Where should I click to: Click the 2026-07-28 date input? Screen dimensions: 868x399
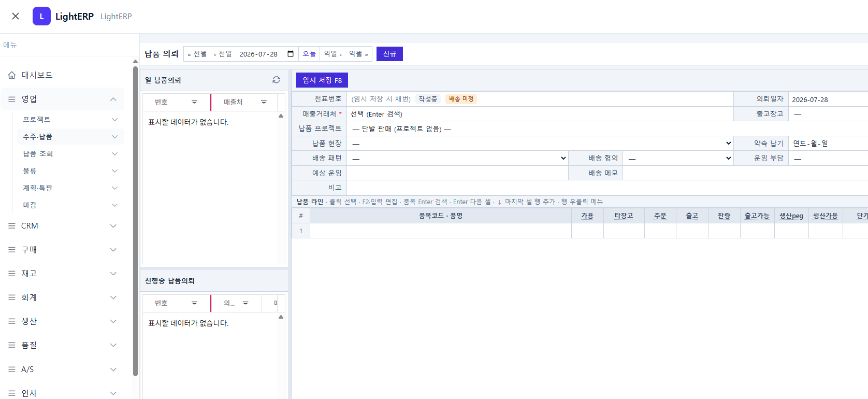pyautogui.click(x=266, y=54)
